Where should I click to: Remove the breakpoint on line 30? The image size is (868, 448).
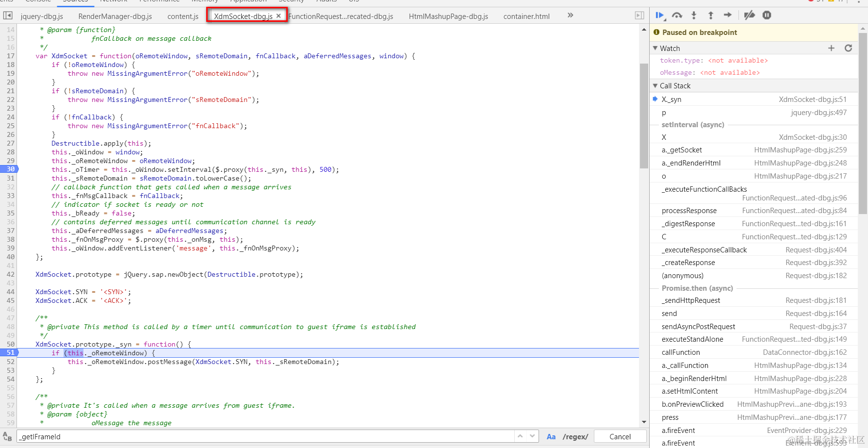(x=10, y=169)
